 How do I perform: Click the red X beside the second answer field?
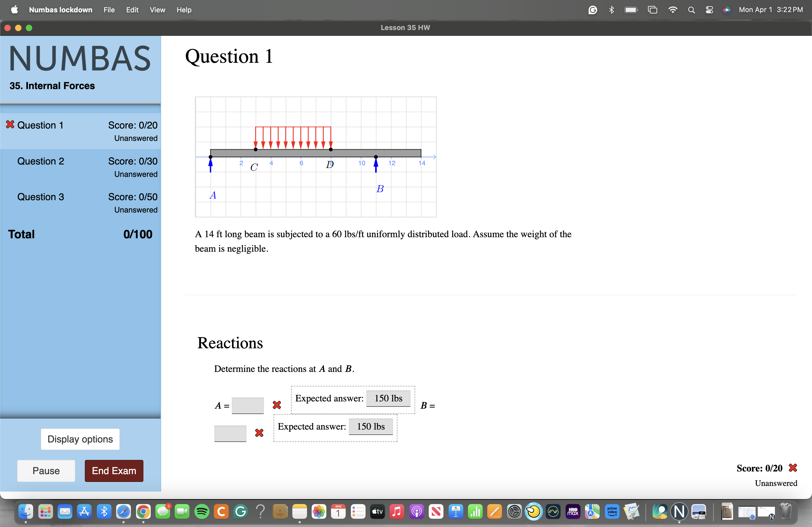[259, 433]
